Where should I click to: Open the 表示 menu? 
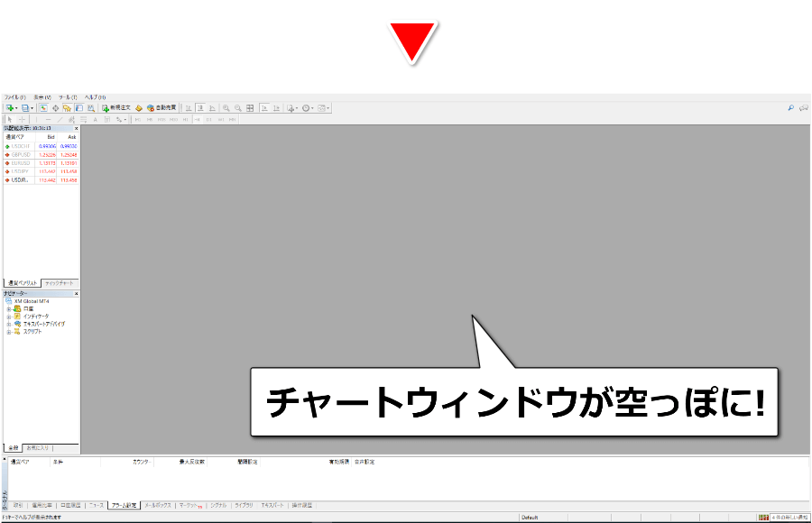(x=42, y=97)
